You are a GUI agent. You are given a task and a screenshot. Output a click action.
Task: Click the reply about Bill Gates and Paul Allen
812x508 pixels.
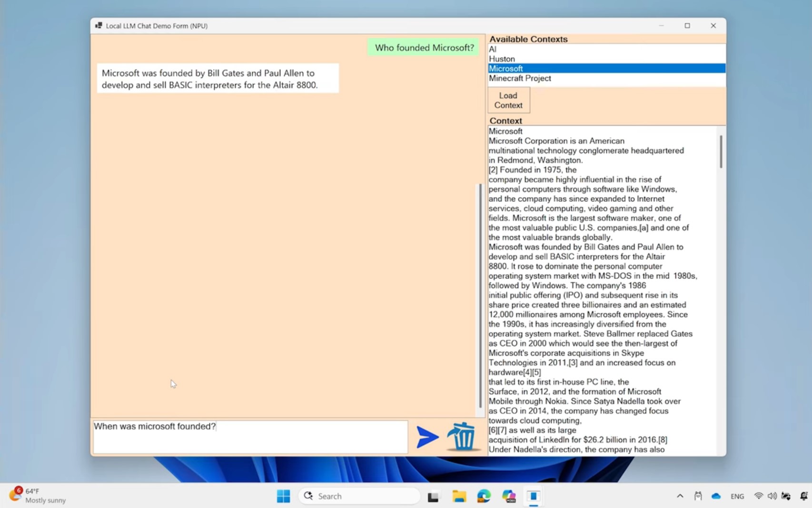pyautogui.click(x=218, y=79)
